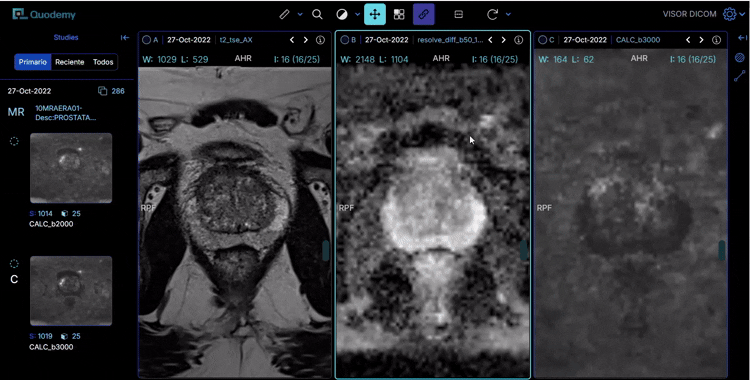This screenshot has width=750, height=380.
Task: Click W: 2148 L: 1104 window values
Action: pyautogui.click(x=375, y=59)
